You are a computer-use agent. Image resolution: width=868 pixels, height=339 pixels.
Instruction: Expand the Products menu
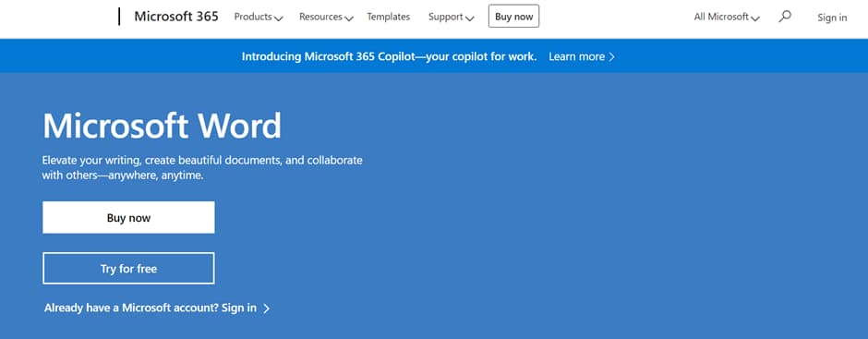coord(259,17)
